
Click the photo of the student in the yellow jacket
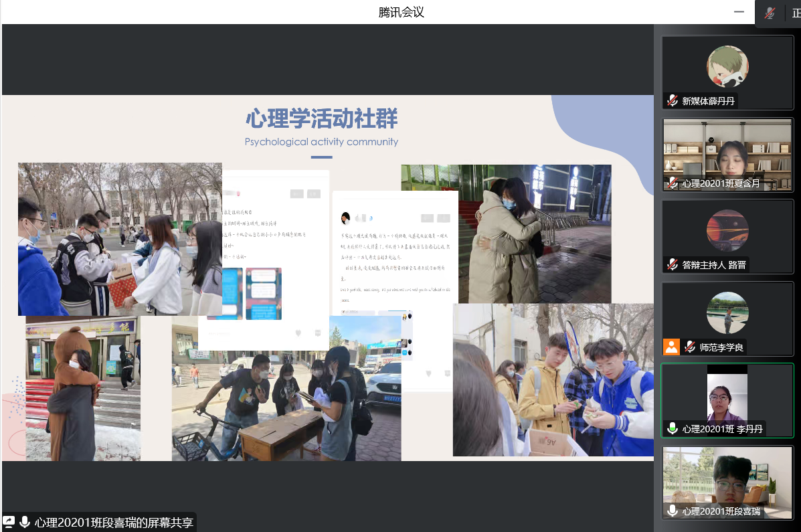tap(553, 379)
